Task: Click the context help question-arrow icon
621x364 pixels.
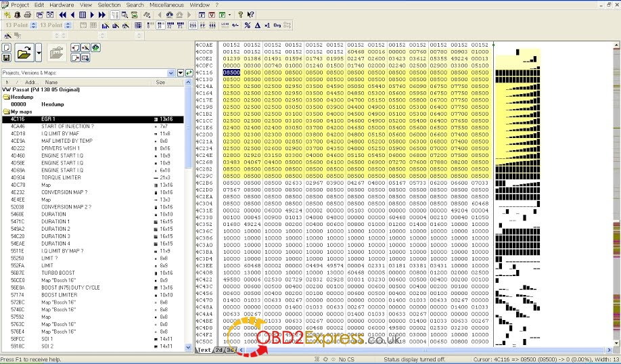Action: point(250,14)
